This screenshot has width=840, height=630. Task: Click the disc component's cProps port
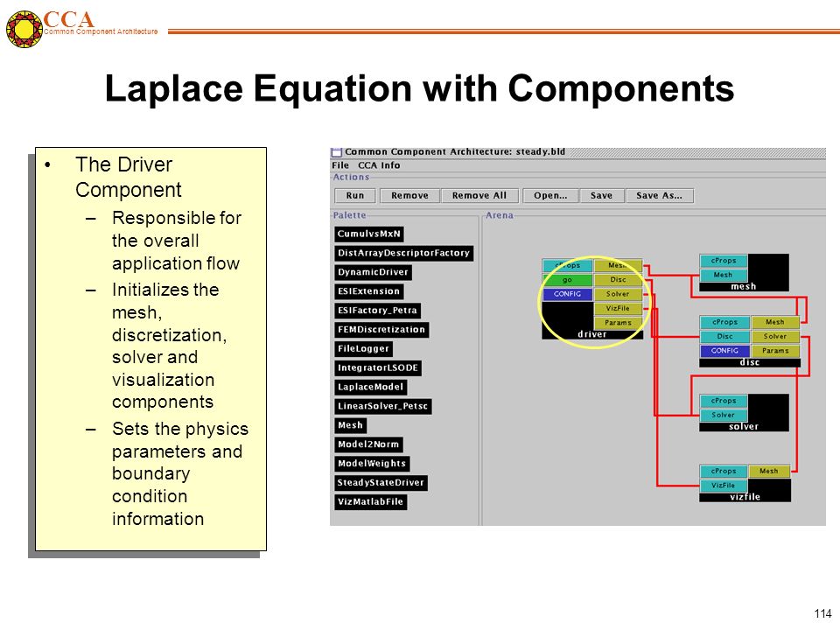(724, 322)
